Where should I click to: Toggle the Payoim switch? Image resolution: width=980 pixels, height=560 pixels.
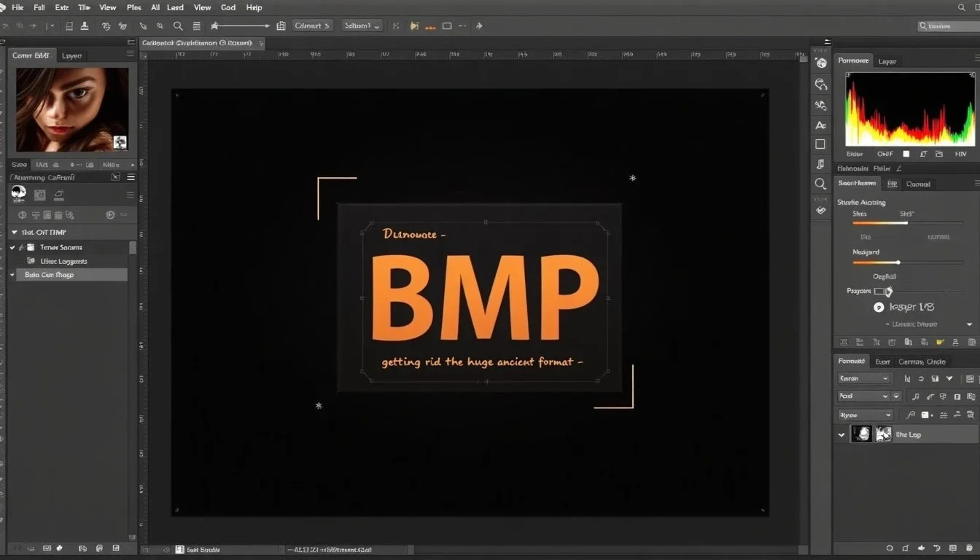[x=883, y=291]
